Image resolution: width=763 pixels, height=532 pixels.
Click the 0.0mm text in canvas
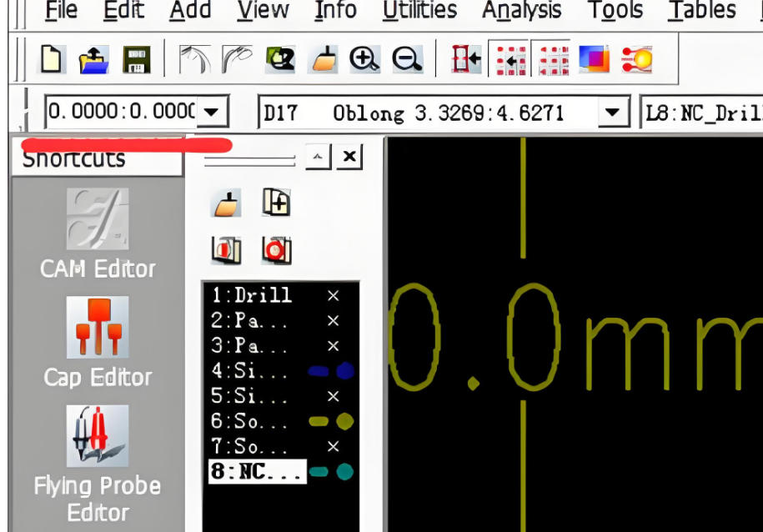pyautogui.click(x=575, y=337)
